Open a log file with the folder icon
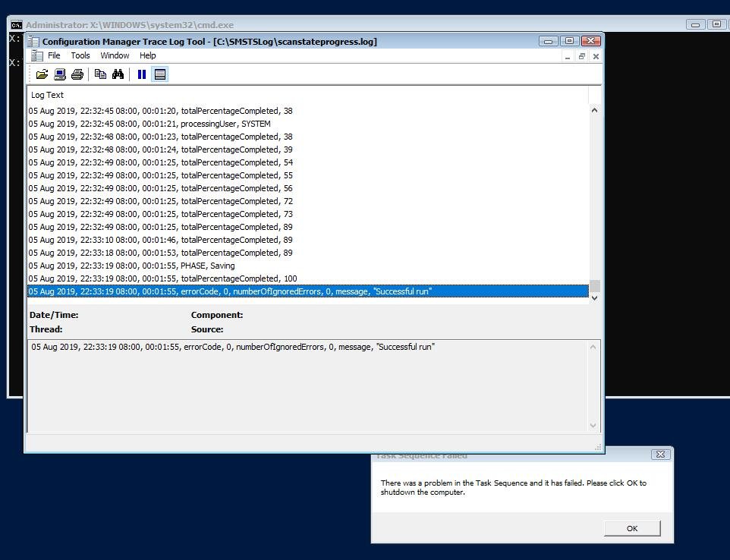This screenshot has height=560, width=730. pyautogui.click(x=42, y=74)
